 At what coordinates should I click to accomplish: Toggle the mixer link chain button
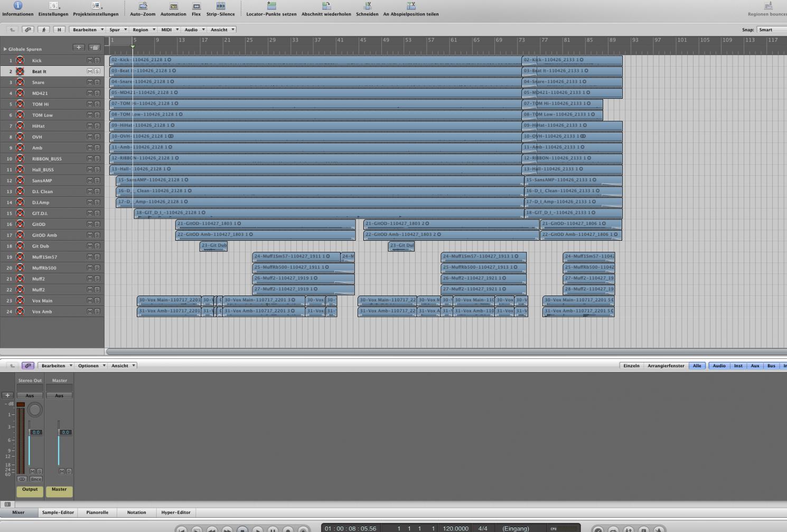(x=28, y=365)
